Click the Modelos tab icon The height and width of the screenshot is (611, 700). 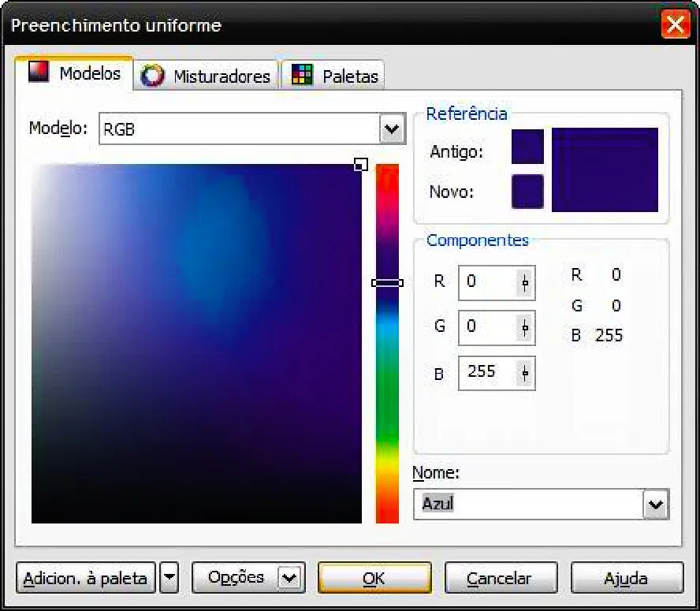point(39,73)
